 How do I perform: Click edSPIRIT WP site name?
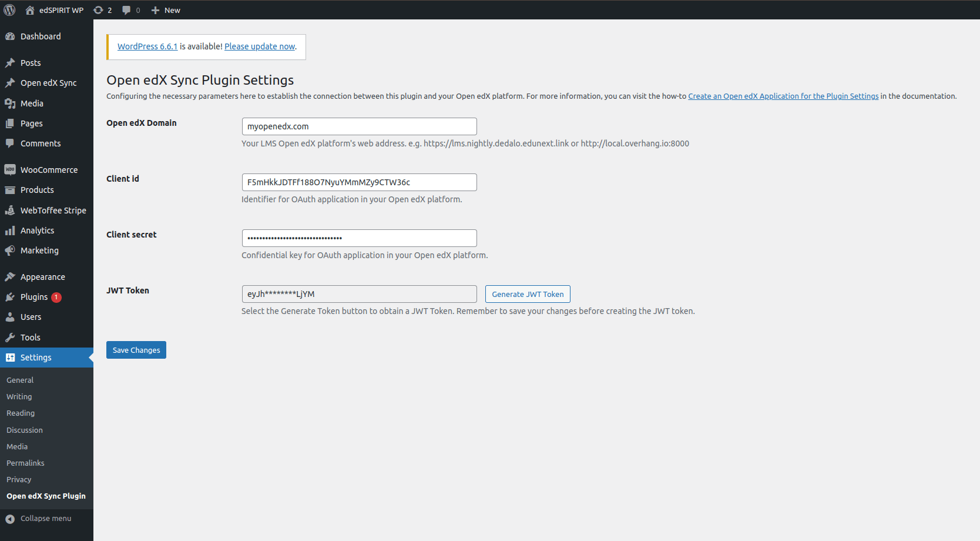[x=61, y=10]
